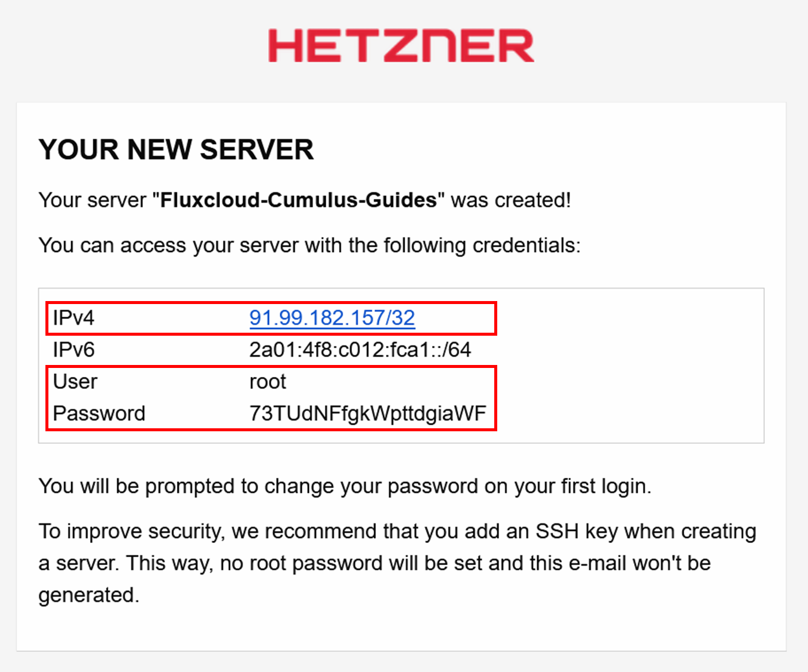The width and height of the screenshot is (808, 672).
Task: Click the bold server name Fluxcloud-Cumulus-Guides
Action: (x=298, y=200)
